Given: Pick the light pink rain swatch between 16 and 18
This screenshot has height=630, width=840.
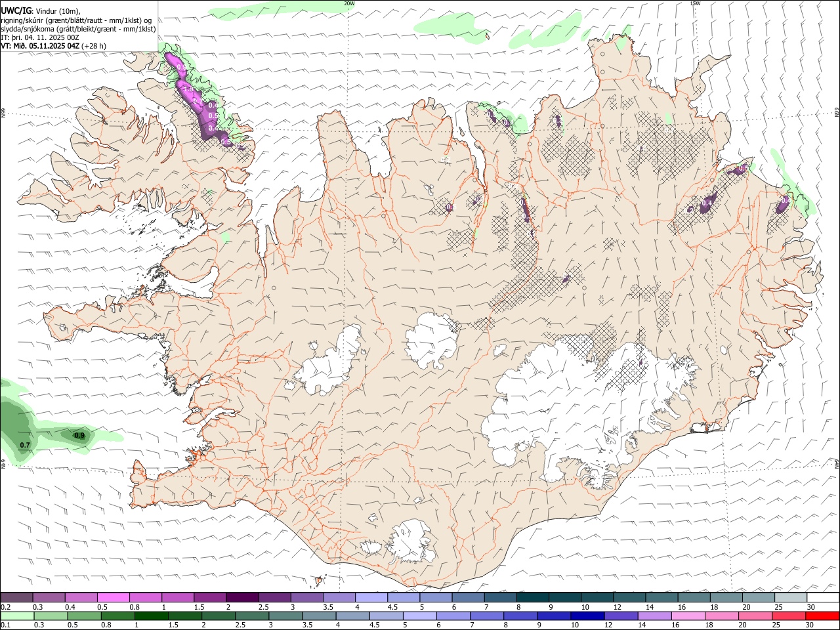Looking at the screenshot, I should click(688, 616).
